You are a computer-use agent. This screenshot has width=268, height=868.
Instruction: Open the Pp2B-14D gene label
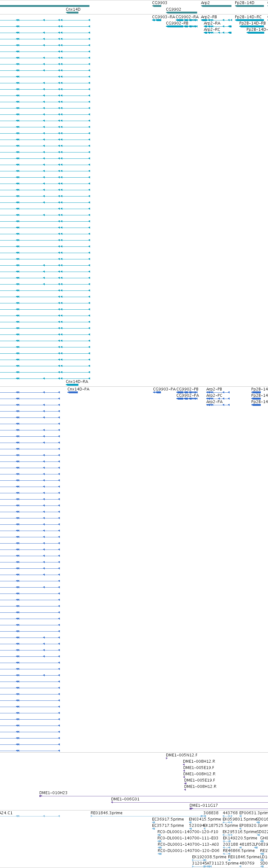pyautogui.click(x=245, y=3)
